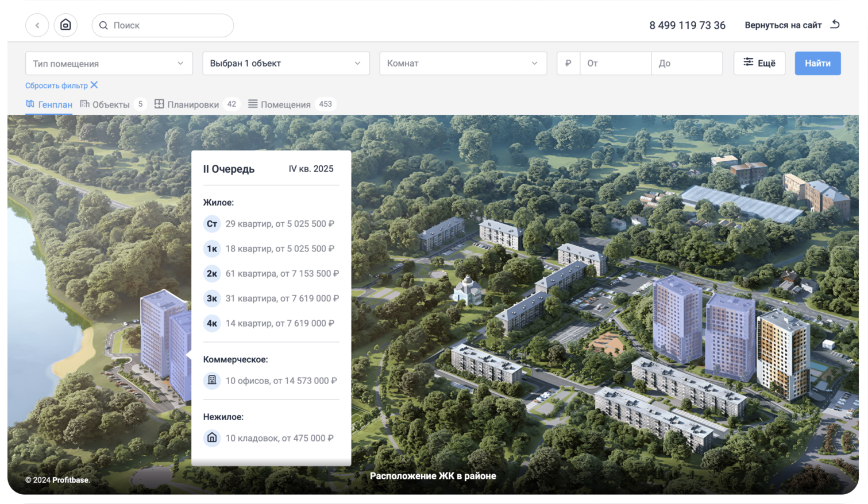The image size is (868, 504).
Task: Click 14 квартир, от 7 619 000 ₽
Action: click(x=280, y=323)
